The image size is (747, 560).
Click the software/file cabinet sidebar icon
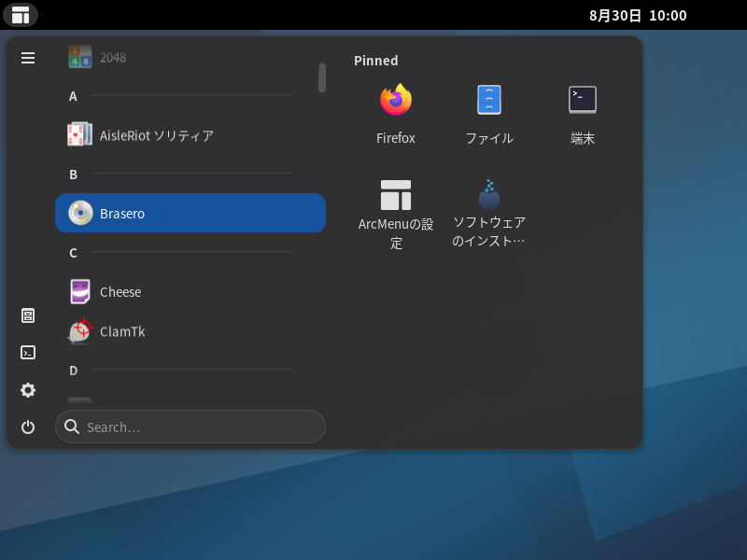28,315
